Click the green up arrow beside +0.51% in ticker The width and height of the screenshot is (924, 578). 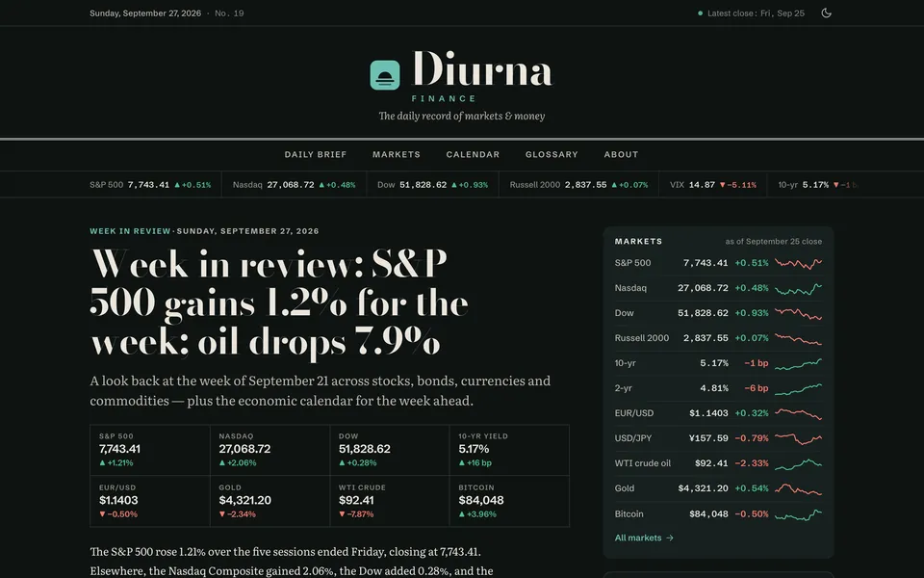(x=177, y=185)
